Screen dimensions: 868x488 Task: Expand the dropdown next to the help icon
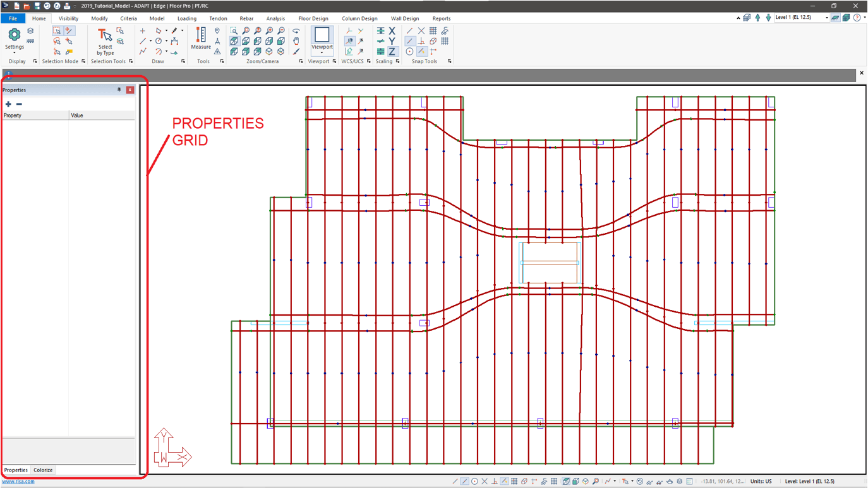(x=865, y=17)
